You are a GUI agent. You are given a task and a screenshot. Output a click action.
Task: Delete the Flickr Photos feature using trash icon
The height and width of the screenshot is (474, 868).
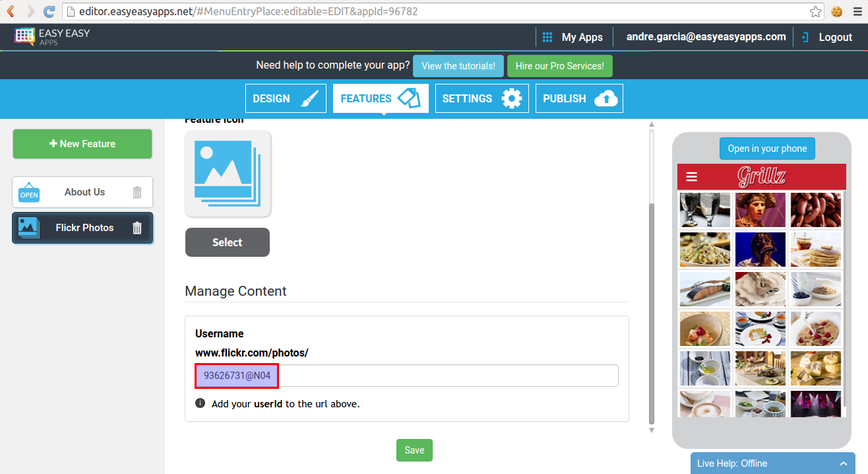[x=137, y=228]
